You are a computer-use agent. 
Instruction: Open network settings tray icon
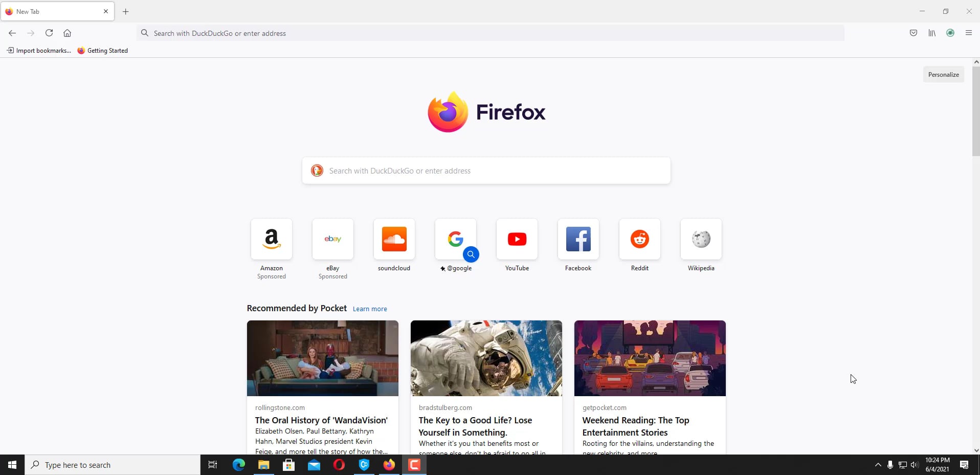[x=903, y=465]
